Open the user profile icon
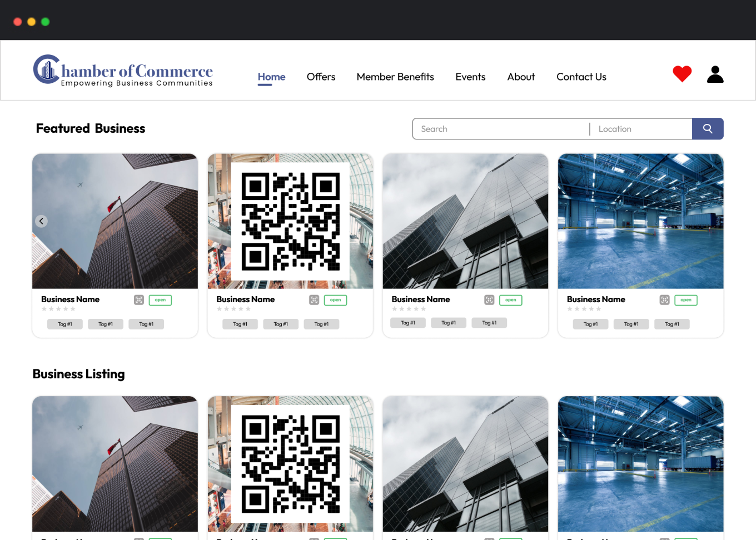The height and width of the screenshot is (540, 756). pyautogui.click(x=715, y=74)
